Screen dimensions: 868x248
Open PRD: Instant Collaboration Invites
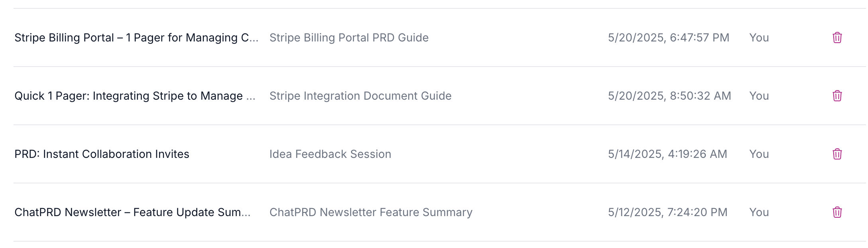(x=102, y=154)
